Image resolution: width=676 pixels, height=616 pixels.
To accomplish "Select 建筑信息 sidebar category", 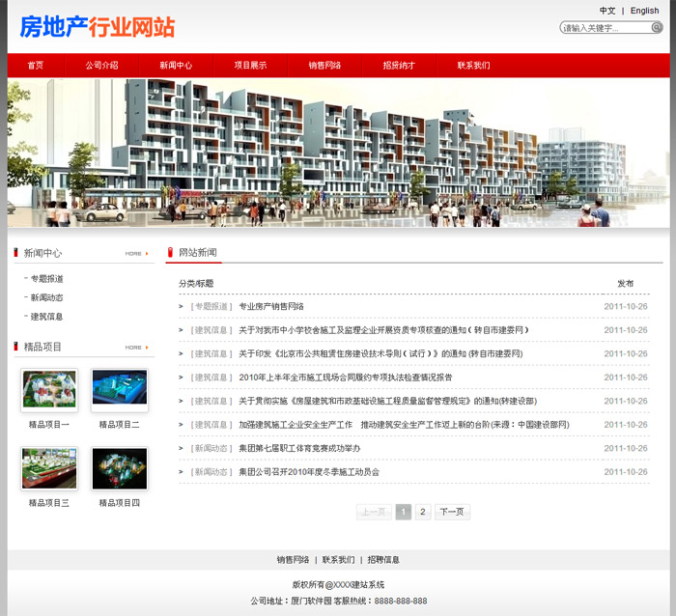I will click(46, 317).
